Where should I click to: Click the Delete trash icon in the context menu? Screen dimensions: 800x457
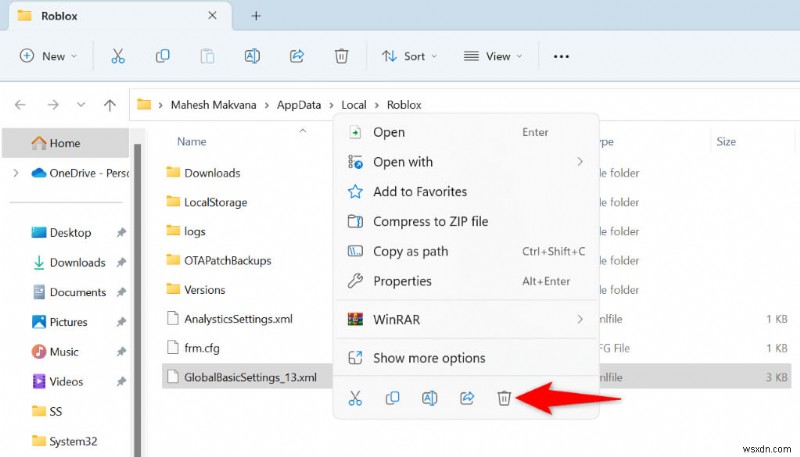point(504,398)
